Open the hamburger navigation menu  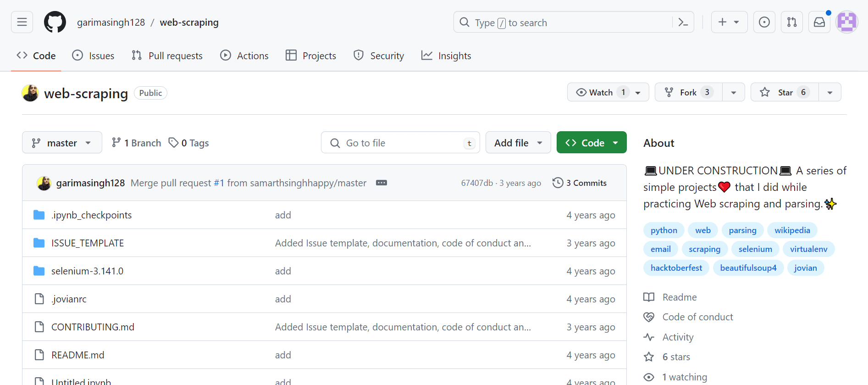click(22, 22)
